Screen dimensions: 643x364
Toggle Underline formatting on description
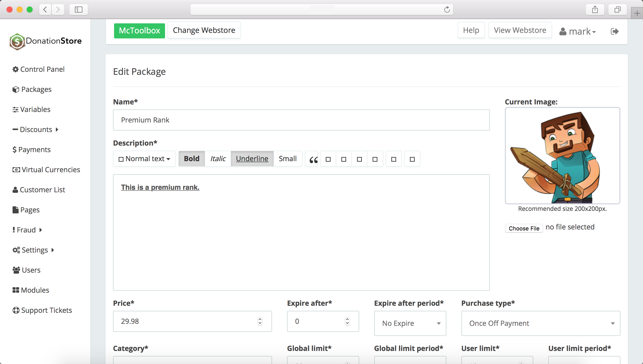252,158
